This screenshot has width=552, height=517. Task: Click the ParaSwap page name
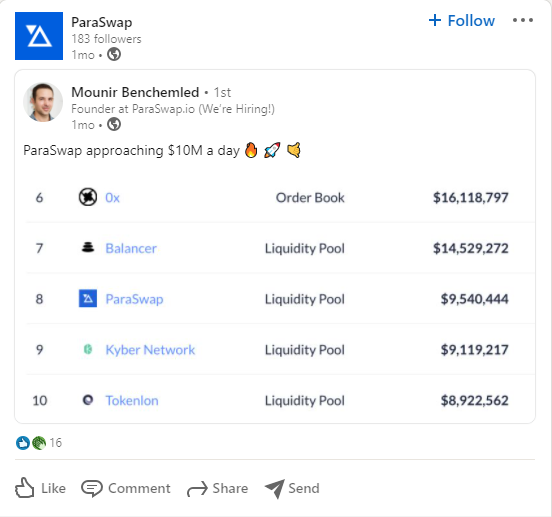pos(102,23)
